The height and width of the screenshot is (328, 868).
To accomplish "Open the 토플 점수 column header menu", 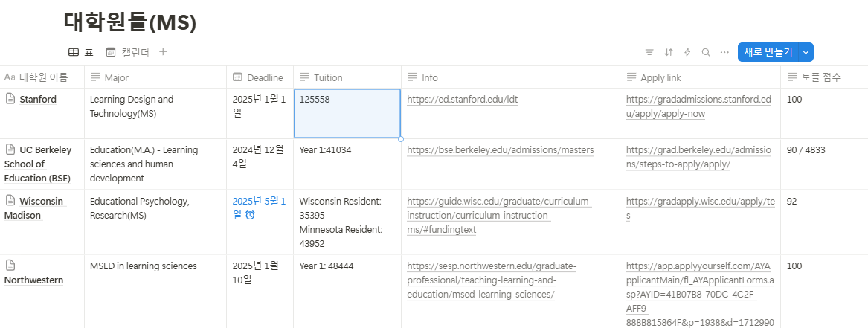I will (824, 77).
